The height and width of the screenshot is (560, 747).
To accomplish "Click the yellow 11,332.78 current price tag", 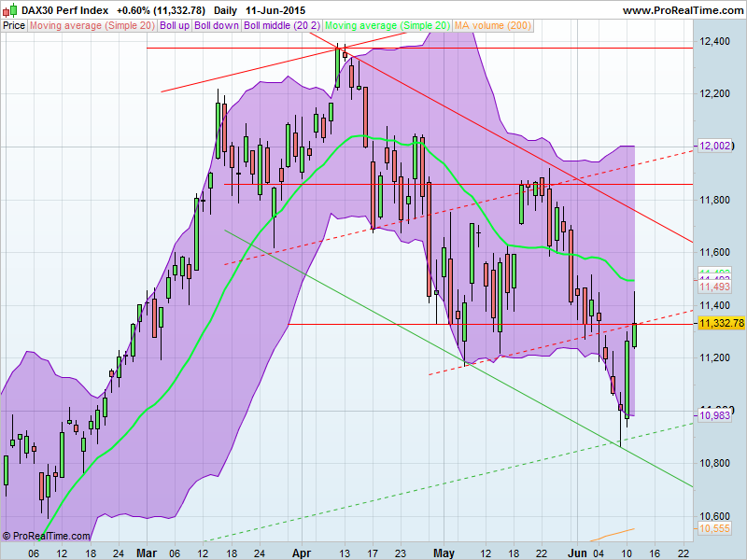I will (x=721, y=323).
